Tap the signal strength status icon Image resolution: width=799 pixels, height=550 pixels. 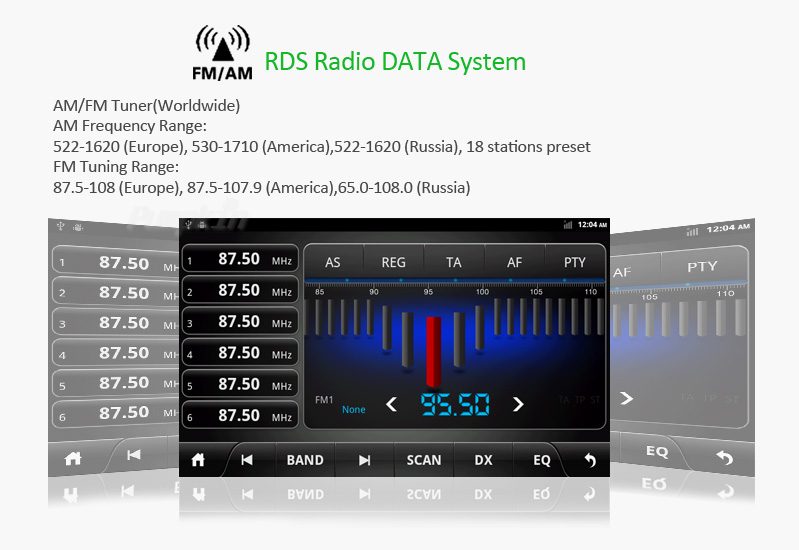pyautogui.click(x=568, y=225)
